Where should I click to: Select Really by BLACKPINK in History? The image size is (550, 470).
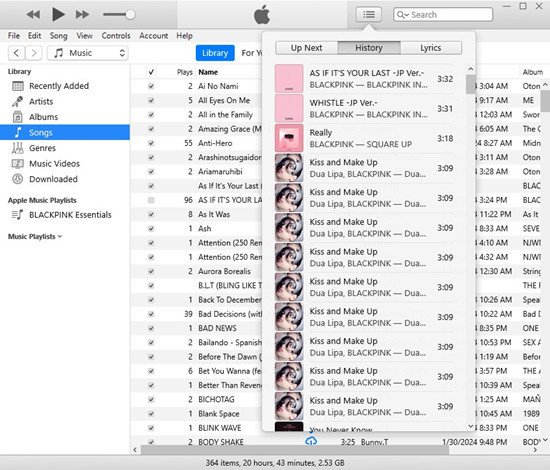click(x=365, y=138)
